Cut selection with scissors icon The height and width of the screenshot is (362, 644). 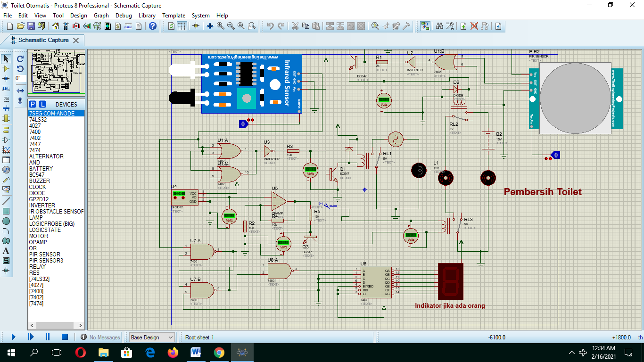(296, 26)
